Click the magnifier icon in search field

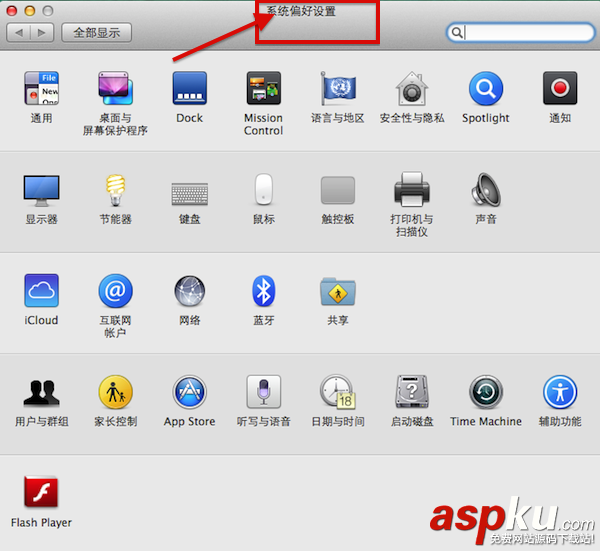pos(457,33)
